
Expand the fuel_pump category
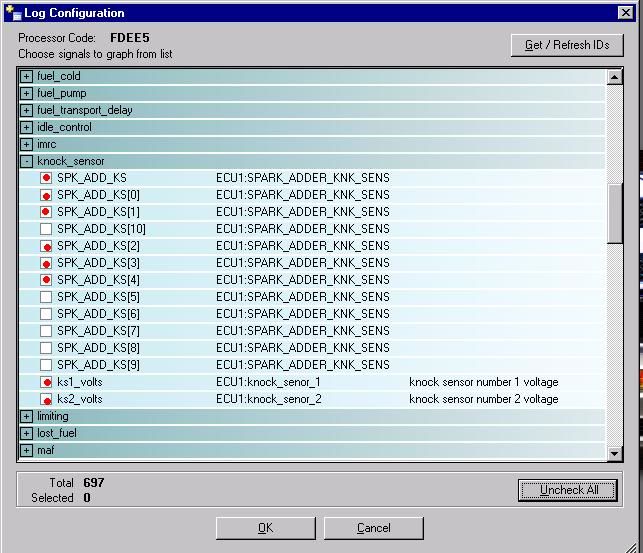click(x=26, y=93)
